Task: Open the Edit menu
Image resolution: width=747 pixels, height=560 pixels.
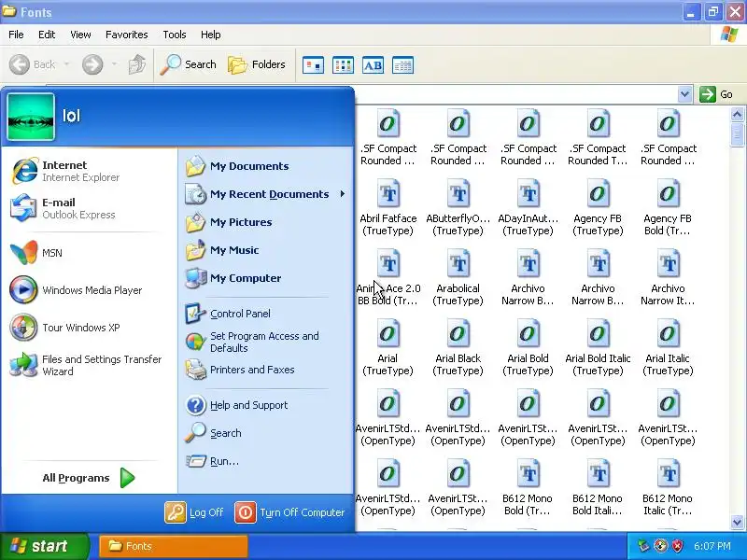Action: click(47, 35)
